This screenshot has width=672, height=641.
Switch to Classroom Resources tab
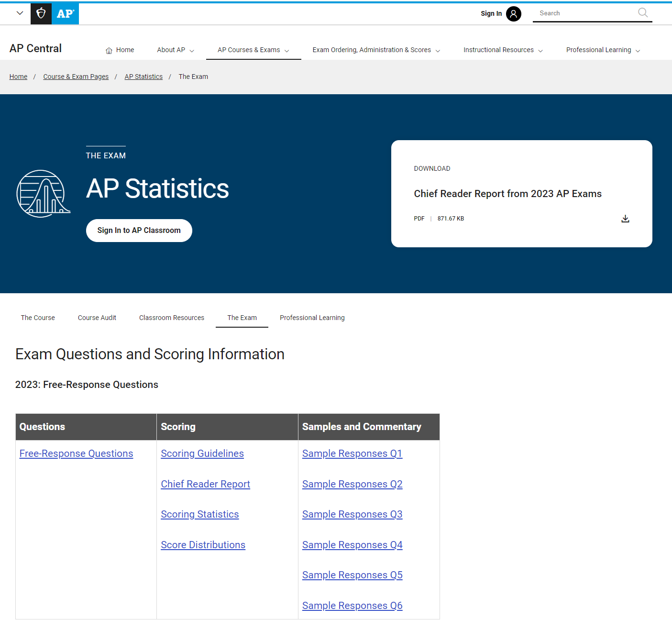[172, 318]
